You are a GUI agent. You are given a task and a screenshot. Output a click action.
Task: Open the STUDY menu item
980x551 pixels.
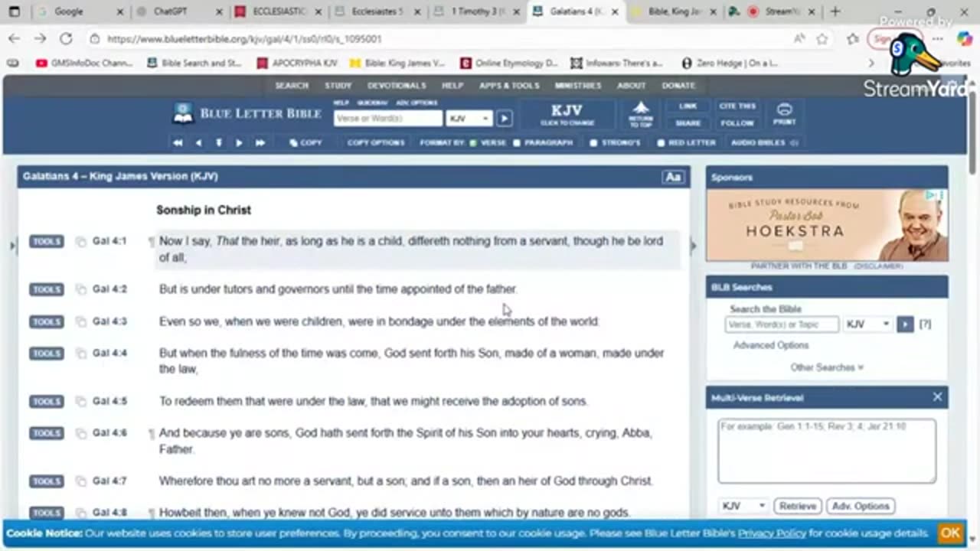338,86
